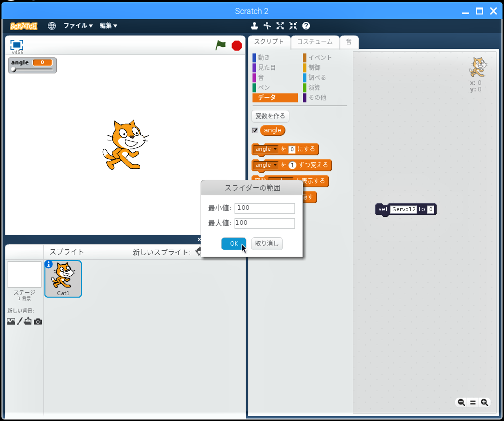The image size is (504, 421).
Task: Start the project with green flag
Action: coord(221,45)
